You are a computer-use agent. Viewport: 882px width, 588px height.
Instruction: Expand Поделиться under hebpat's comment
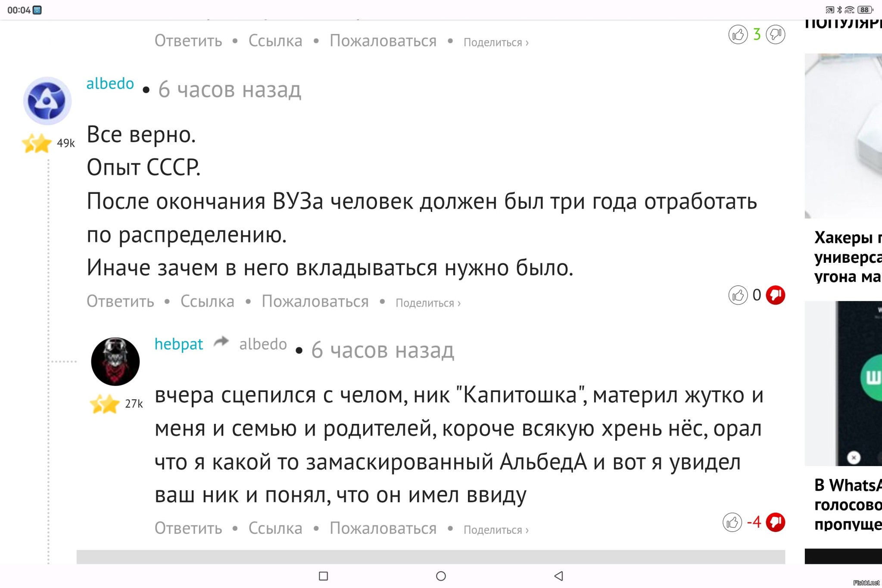pos(496,530)
